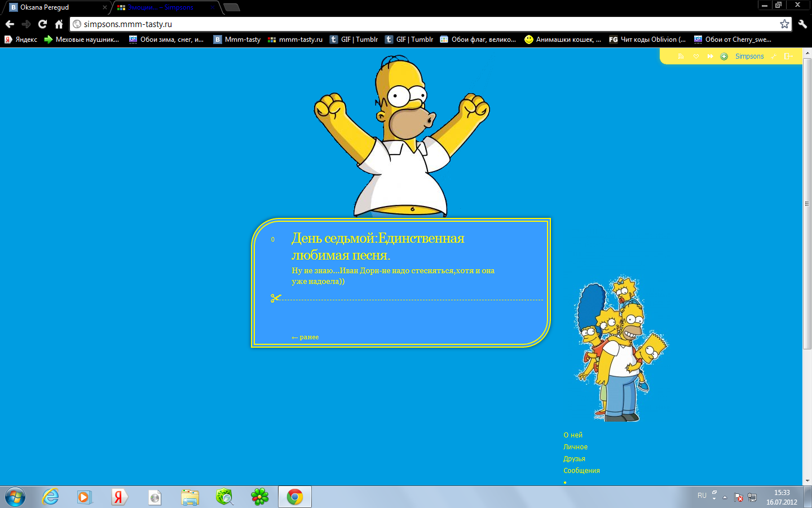Click the ← ранее link

pyautogui.click(x=305, y=337)
